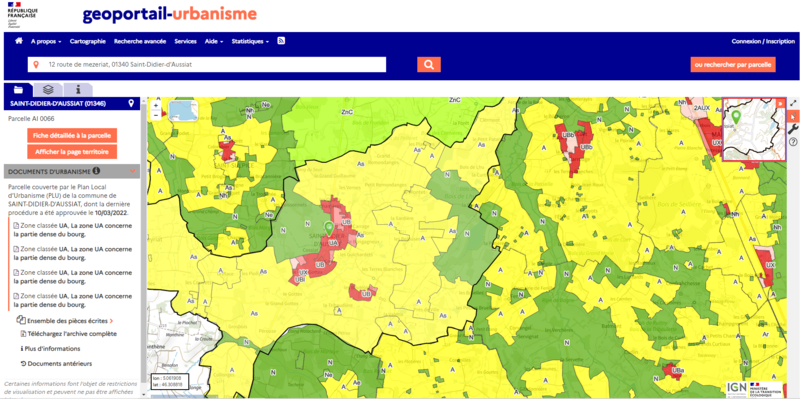Click the overview minimap
Screen dimensions: 800x399
tap(753, 129)
